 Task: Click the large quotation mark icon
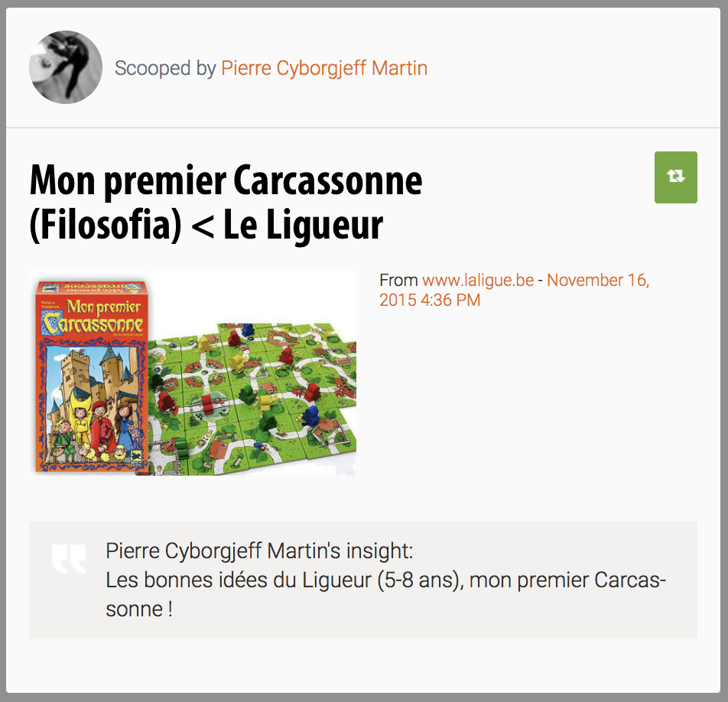point(69,558)
